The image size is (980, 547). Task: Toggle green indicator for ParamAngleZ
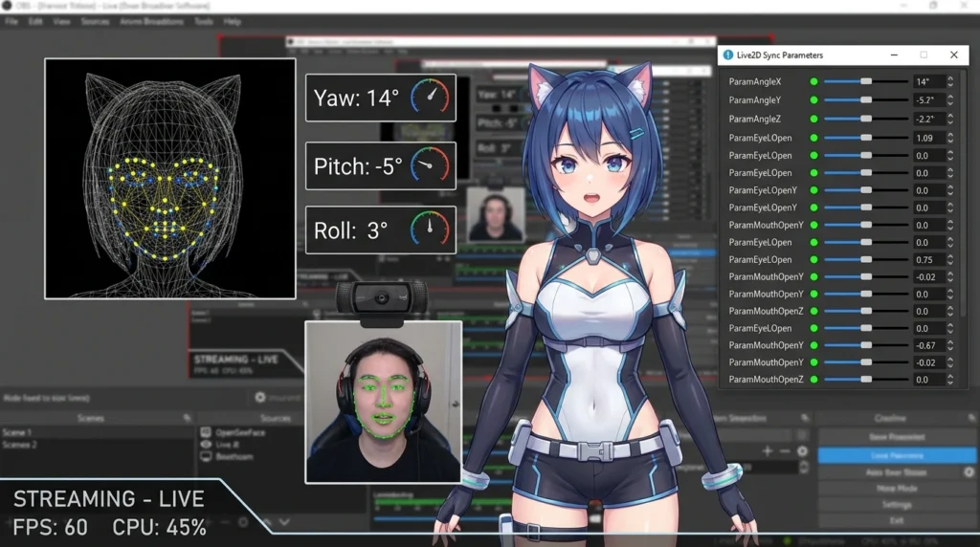coord(813,119)
